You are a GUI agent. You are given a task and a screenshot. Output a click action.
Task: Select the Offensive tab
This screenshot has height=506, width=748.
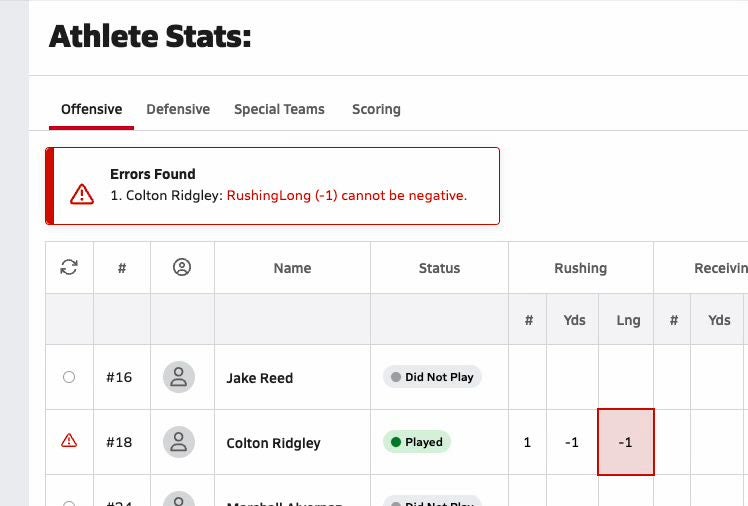[x=91, y=109]
